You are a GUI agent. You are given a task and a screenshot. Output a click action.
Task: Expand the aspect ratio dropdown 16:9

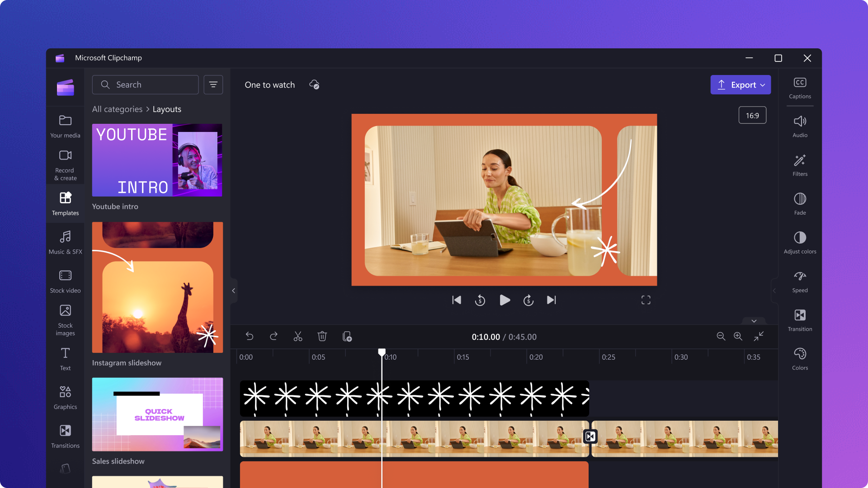click(x=752, y=115)
